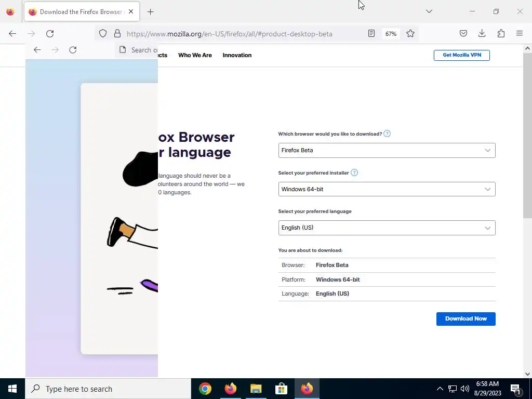This screenshot has width=532, height=399.
Task: Click the page vertical scrollbar thumb
Action: (527, 136)
